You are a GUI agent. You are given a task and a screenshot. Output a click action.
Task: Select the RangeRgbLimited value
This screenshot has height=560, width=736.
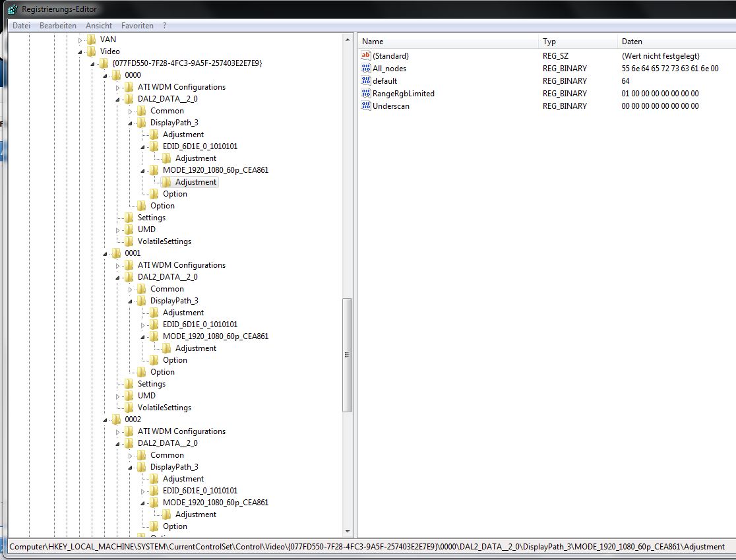[x=403, y=94]
